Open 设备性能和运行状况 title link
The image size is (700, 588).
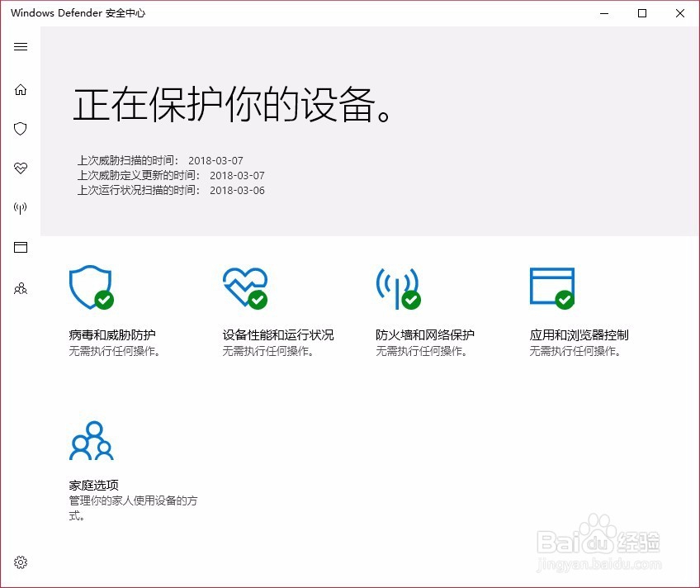click(x=278, y=334)
